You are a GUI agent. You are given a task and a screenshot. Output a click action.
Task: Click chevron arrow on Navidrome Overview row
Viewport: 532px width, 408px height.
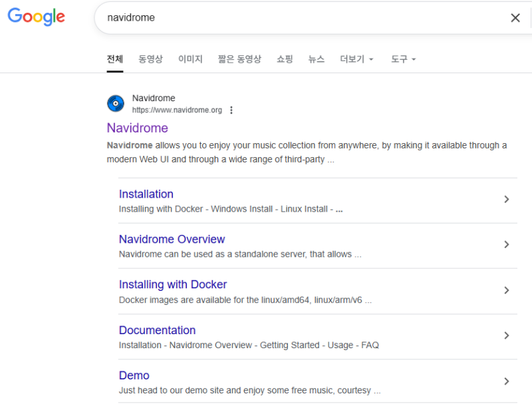click(507, 244)
